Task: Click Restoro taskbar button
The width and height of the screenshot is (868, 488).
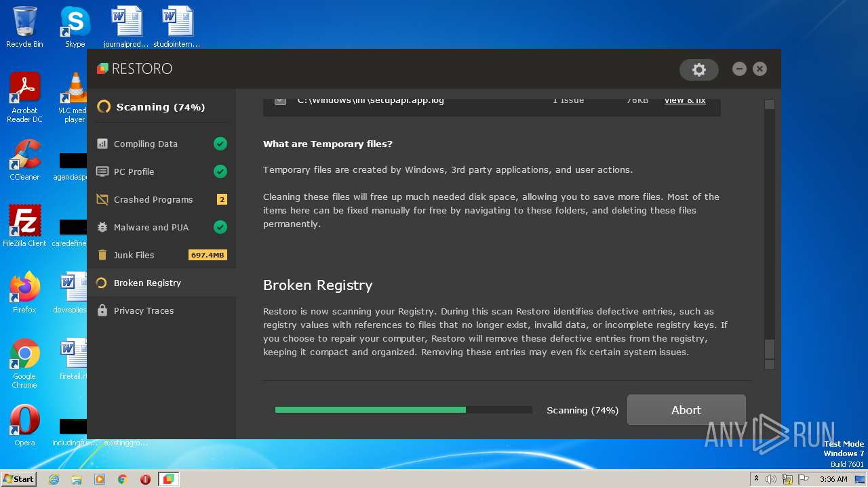Action: point(168,479)
